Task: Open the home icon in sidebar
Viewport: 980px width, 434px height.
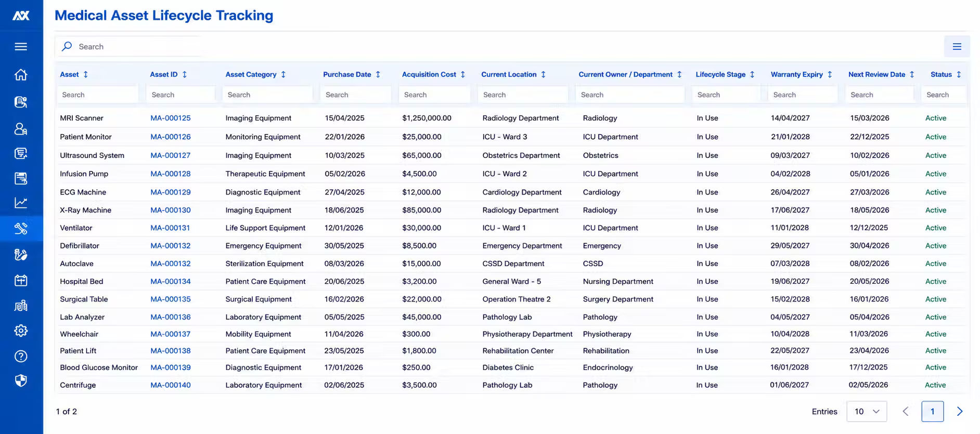Action: coord(21,75)
